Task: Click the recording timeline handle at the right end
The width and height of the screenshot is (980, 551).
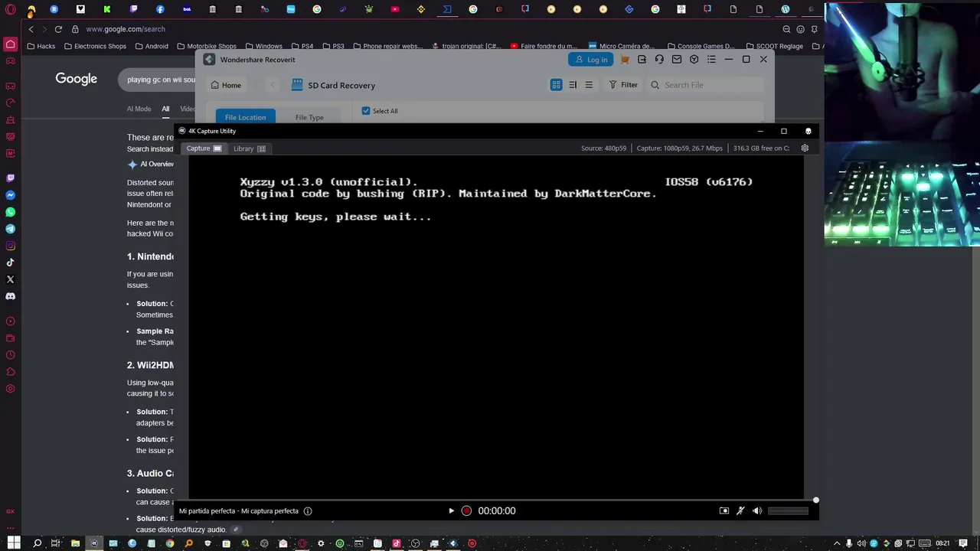Action: [816, 500]
